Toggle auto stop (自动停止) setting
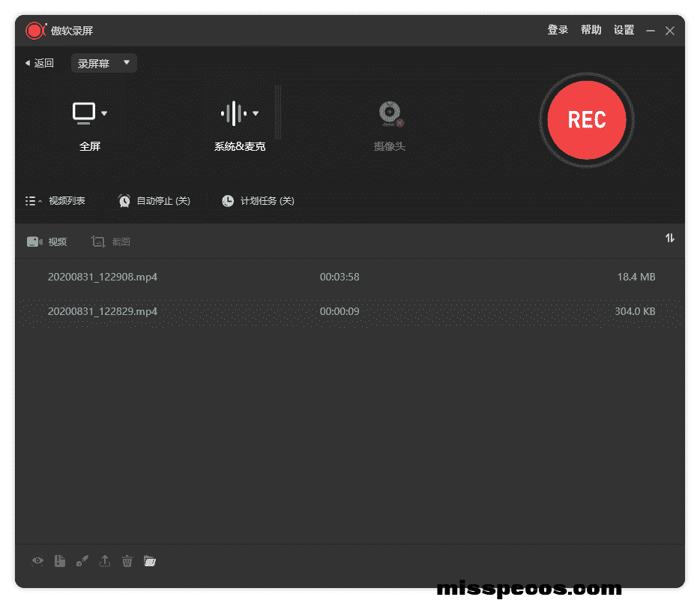 [x=154, y=201]
